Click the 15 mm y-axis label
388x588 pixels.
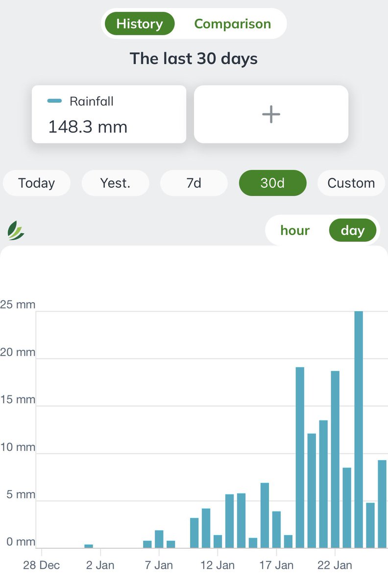point(18,400)
